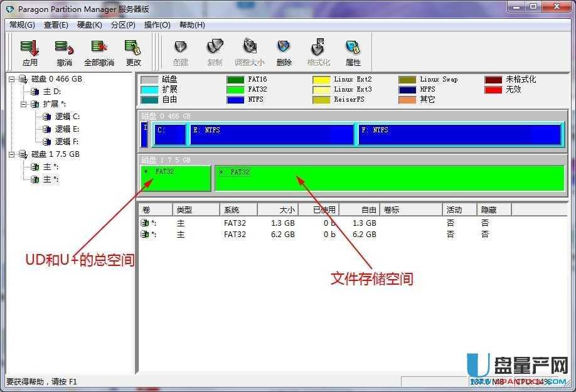Open the 分区(P) menu
Screen dimensions: 576x392
coord(123,24)
